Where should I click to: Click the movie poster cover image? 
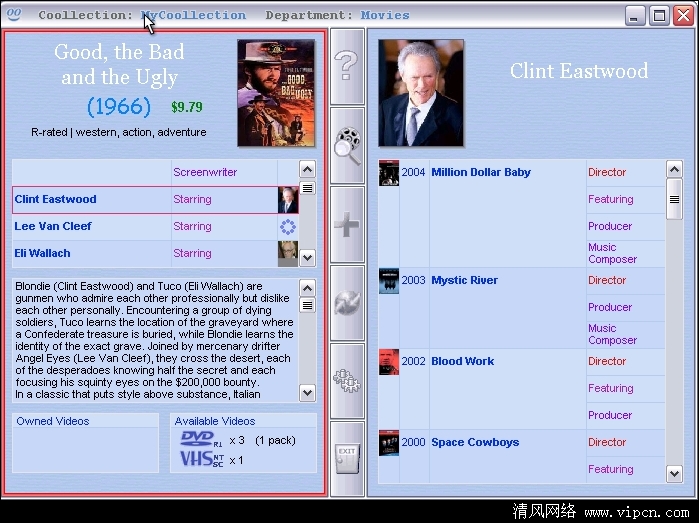coord(276,93)
